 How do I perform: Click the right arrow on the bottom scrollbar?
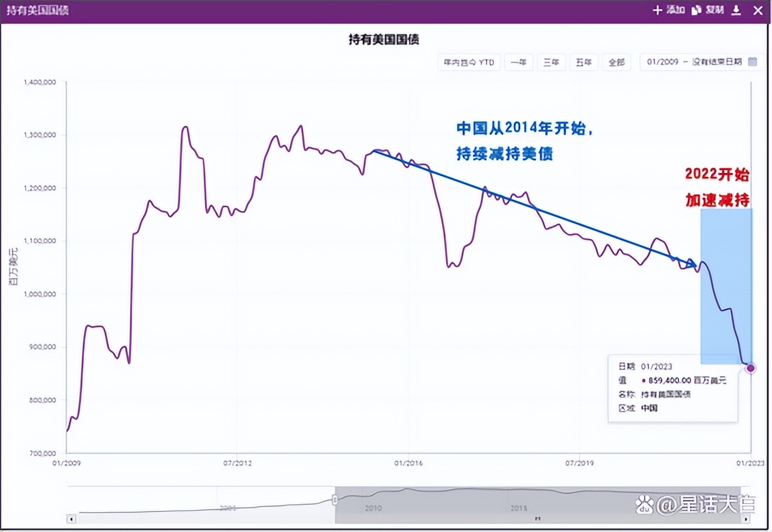[744, 519]
